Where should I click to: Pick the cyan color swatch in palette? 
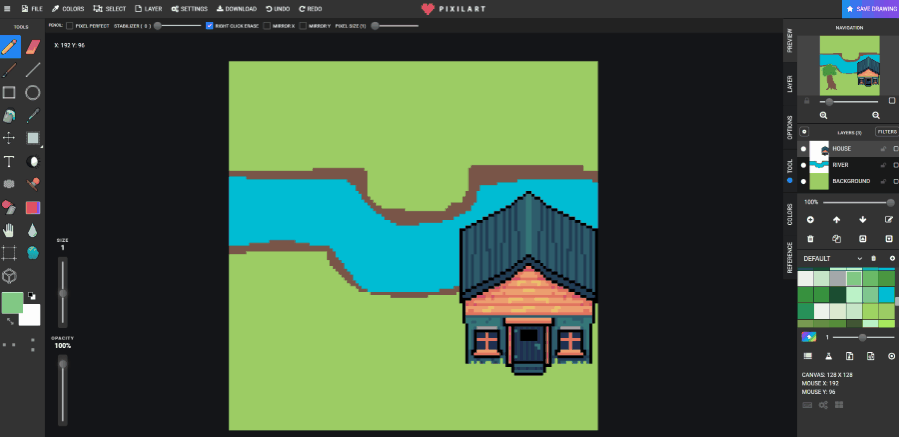click(886, 295)
